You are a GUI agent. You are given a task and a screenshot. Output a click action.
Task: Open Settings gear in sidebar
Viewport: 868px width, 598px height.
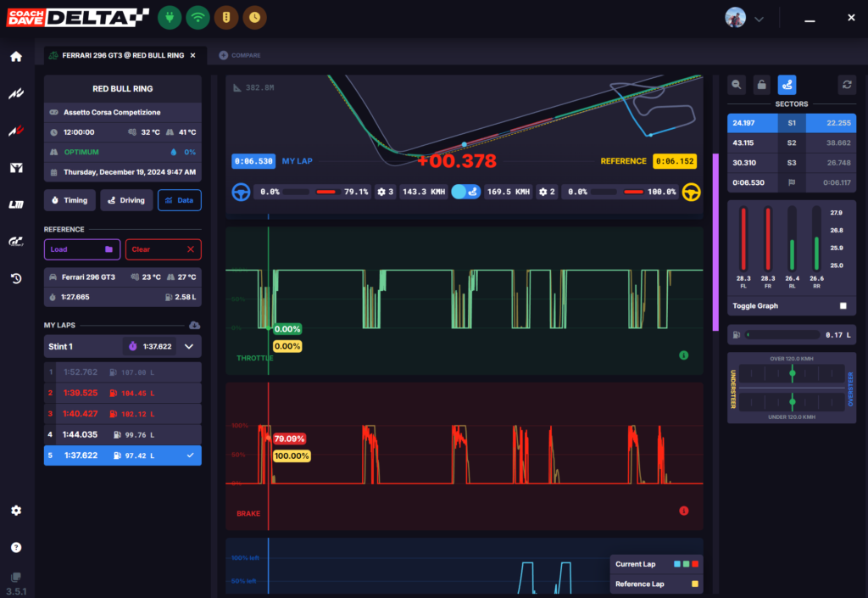(x=16, y=511)
